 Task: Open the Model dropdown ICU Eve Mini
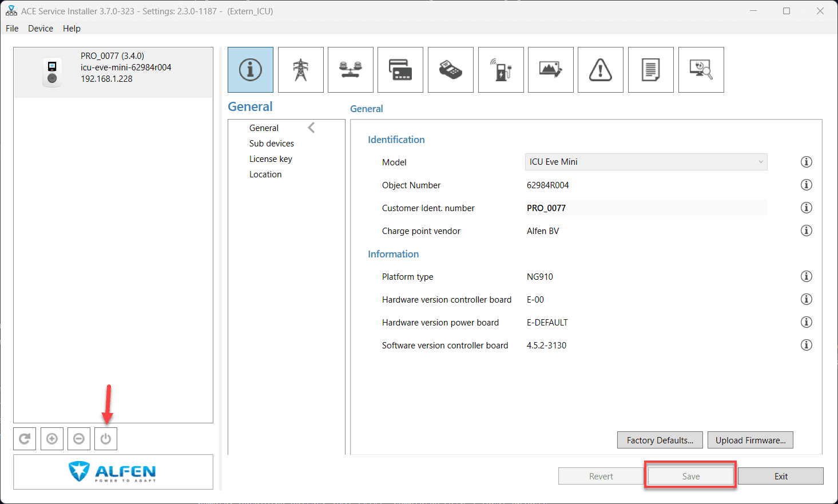pyautogui.click(x=646, y=162)
